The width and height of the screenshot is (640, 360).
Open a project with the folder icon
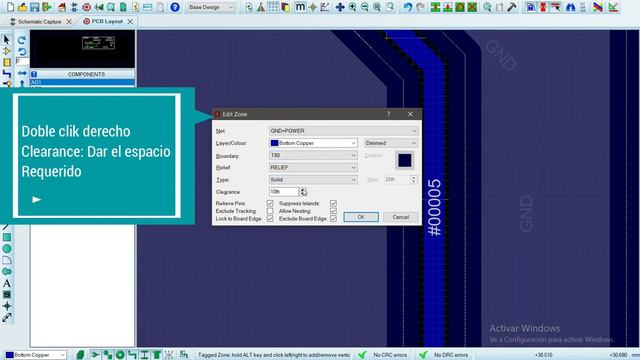(x=22, y=7)
